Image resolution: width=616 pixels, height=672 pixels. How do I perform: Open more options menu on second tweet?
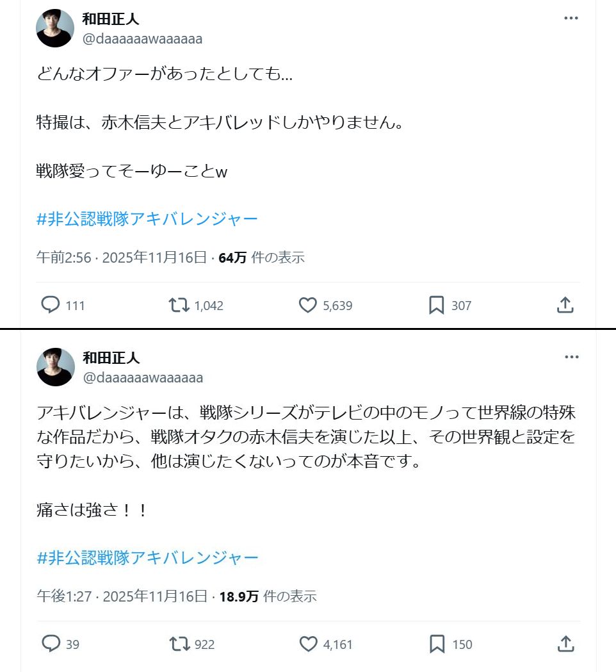click(x=571, y=357)
